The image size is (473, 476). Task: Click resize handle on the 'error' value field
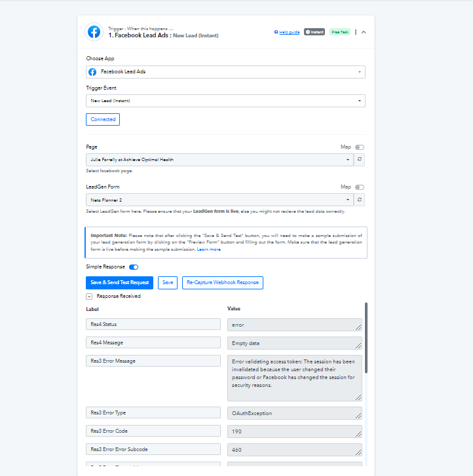coord(358,327)
